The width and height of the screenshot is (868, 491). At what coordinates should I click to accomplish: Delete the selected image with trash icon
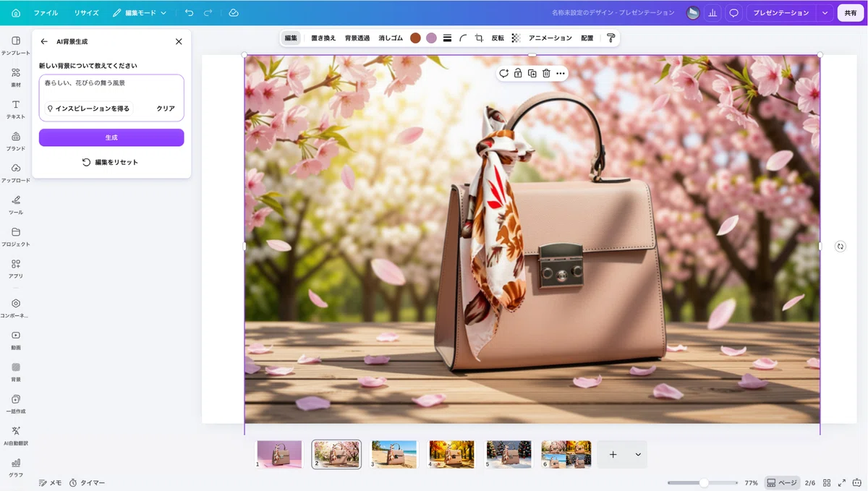click(546, 73)
